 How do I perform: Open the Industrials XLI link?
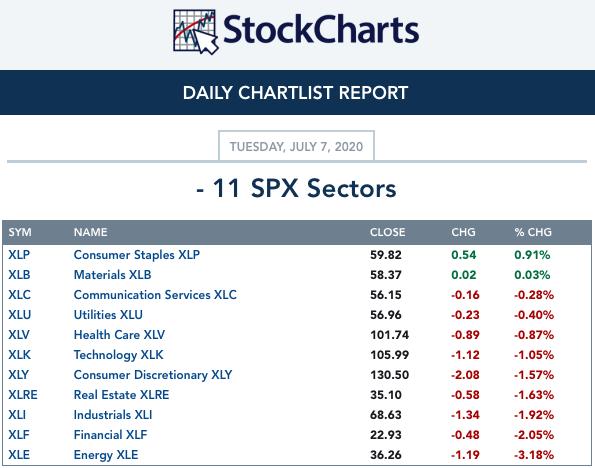coord(113,415)
